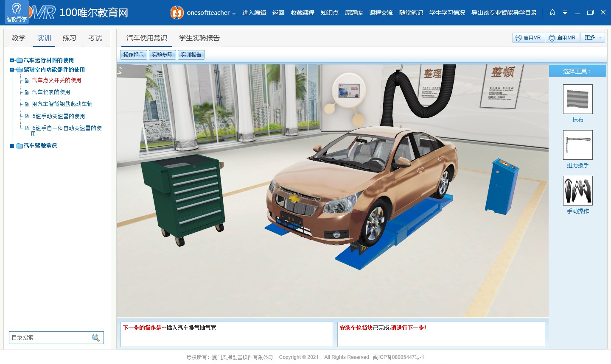Choose the 手动操作 gloves tool
The image size is (611, 364).
pyautogui.click(x=577, y=191)
